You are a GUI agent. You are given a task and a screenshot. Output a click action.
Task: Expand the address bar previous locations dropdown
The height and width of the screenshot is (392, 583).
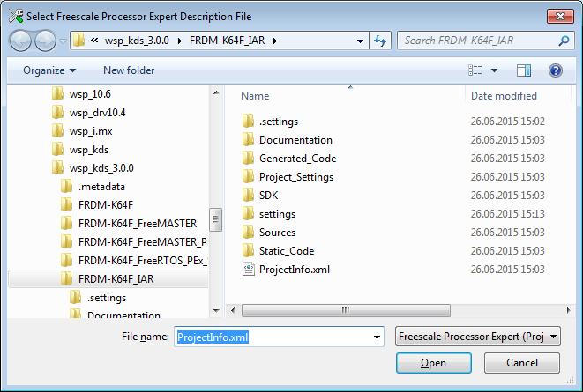[x=360, y=41]
